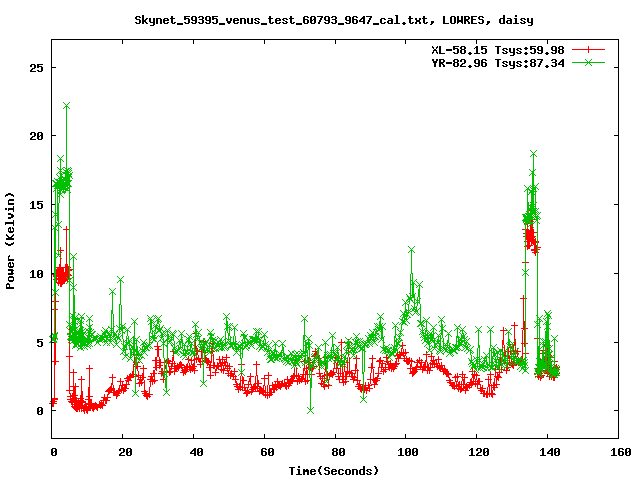
Task: Click the y-axis tick label 15
Action: coord(36,205)
